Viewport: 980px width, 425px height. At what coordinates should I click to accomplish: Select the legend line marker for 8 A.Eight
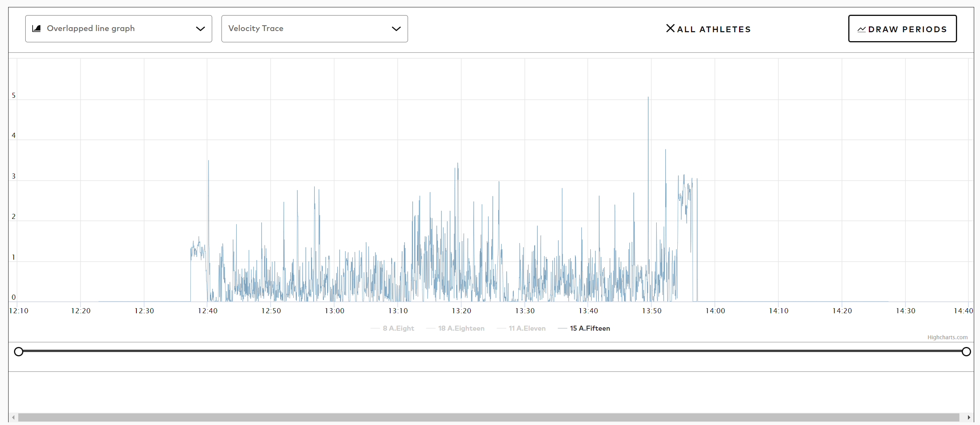coord(375,328)
